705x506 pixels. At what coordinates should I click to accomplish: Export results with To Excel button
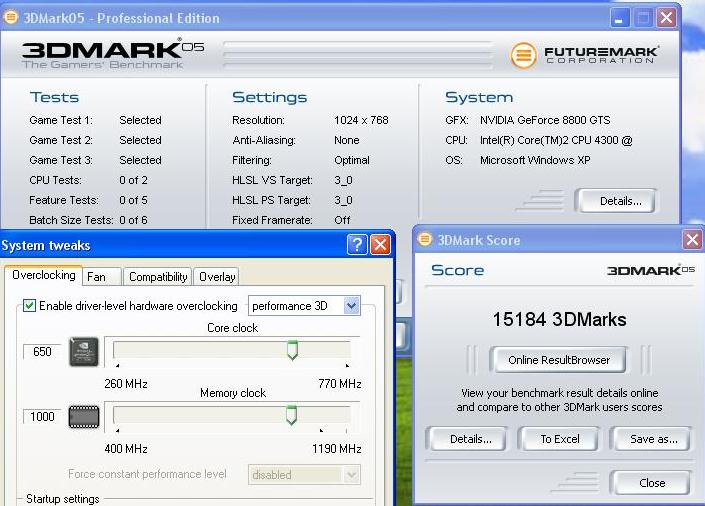point(559,439)
